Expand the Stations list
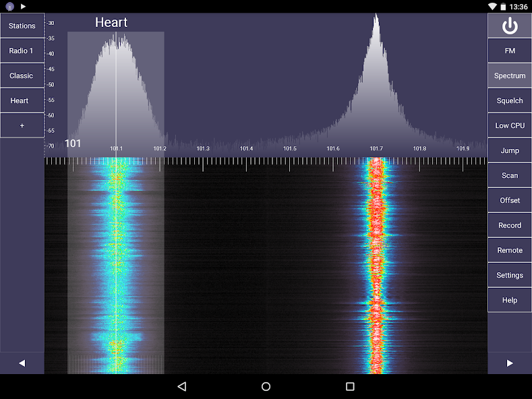Viewport: 532px width, 399px height. coord(22,26)
